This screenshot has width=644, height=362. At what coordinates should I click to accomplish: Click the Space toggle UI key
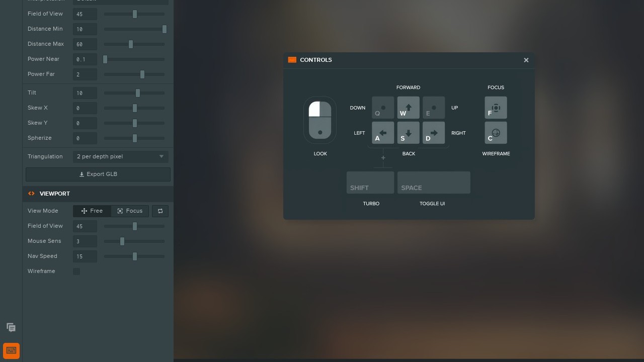pyautogui.click(x=434, y=183)
